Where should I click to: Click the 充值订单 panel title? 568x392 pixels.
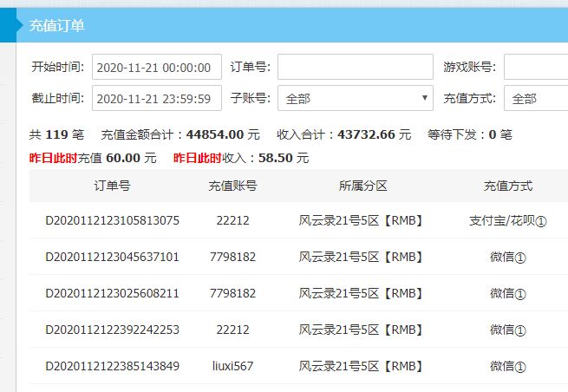pyautogui.click(x=57, y=26)
